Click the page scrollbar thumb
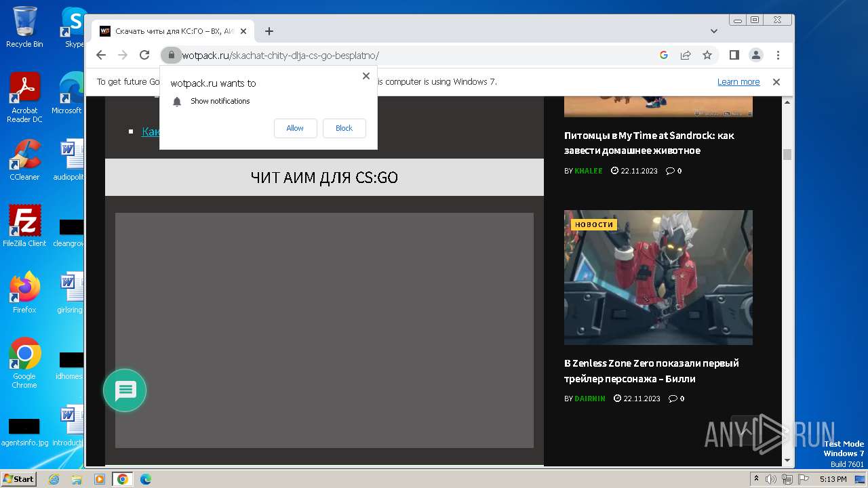This screenshot has width=868, height=488. coord(787,155)
